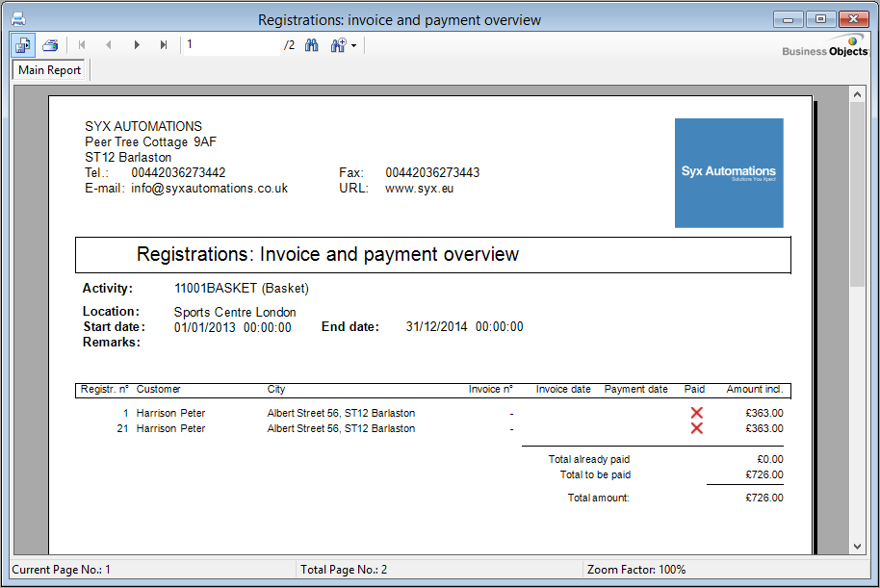Screen dimensions: 880x588
Task: Jump to the last page
Action: [x=164, y=45]
